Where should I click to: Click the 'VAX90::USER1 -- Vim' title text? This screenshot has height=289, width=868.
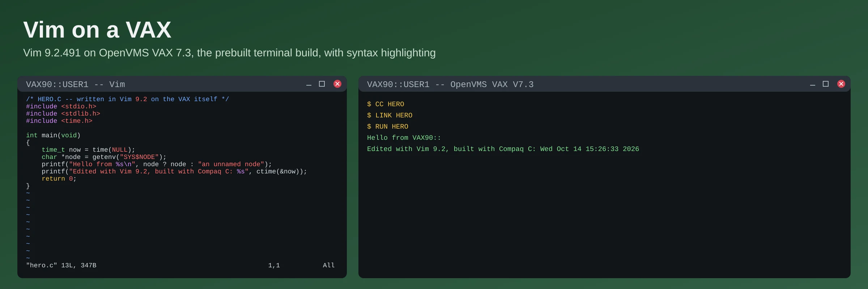[x=76, y=85]
